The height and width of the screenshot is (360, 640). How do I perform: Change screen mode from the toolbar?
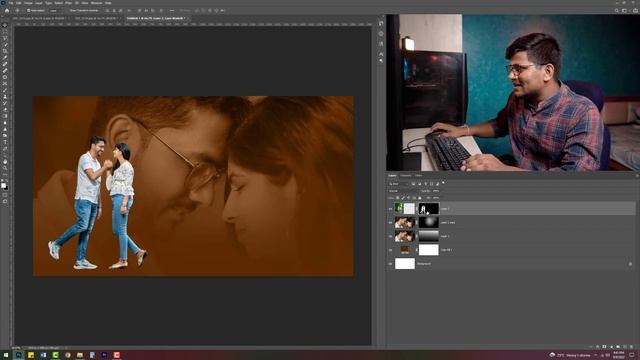click(x=5, y=201)
